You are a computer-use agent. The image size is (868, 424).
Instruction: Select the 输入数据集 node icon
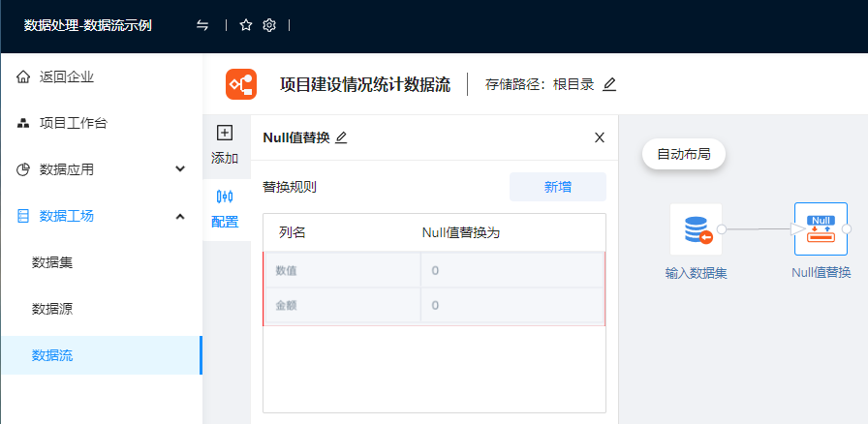point(696,229)
